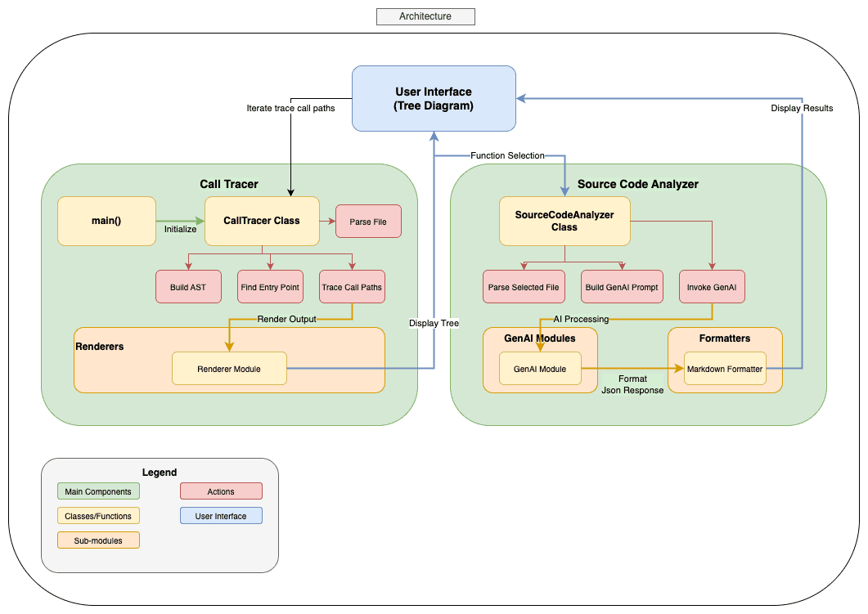
Task: Click the CallTracer Class node
Action: [x=262, y=221]
